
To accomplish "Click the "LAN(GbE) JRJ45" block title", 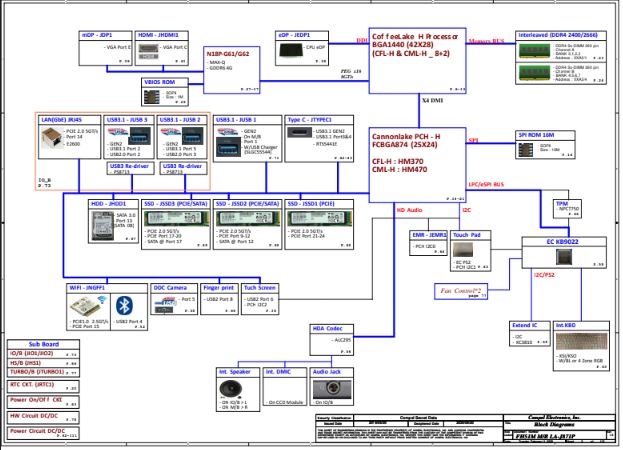I will pos(62,120).
